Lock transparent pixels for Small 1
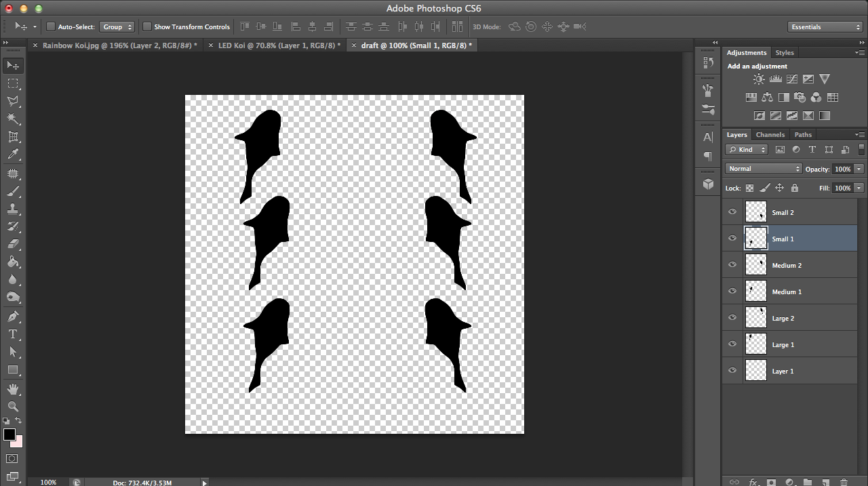The image size is (868, 486). click(749, 188)
